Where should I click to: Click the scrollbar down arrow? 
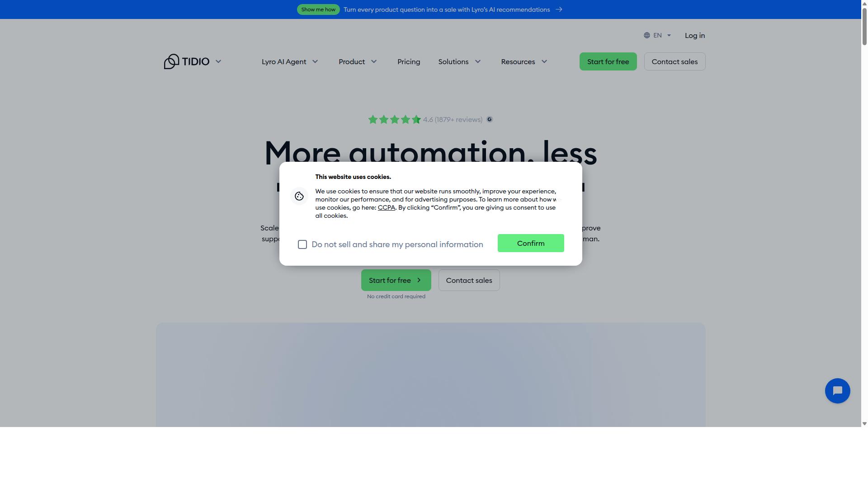click(x=864, y=424)
